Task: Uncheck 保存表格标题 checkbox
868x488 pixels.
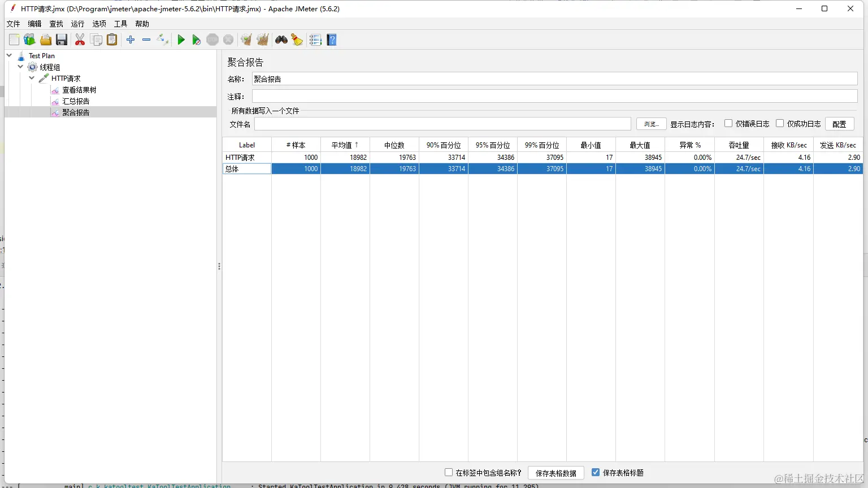Action: 596,472
